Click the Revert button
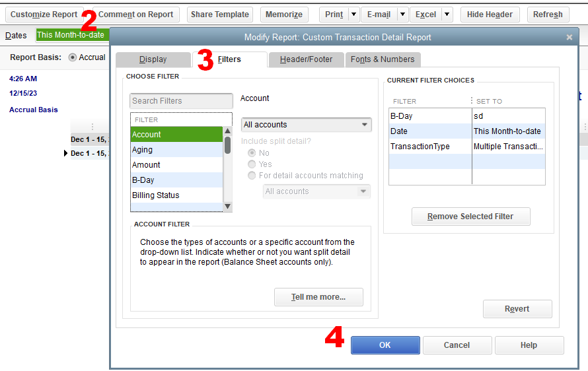 coord(517,309)
